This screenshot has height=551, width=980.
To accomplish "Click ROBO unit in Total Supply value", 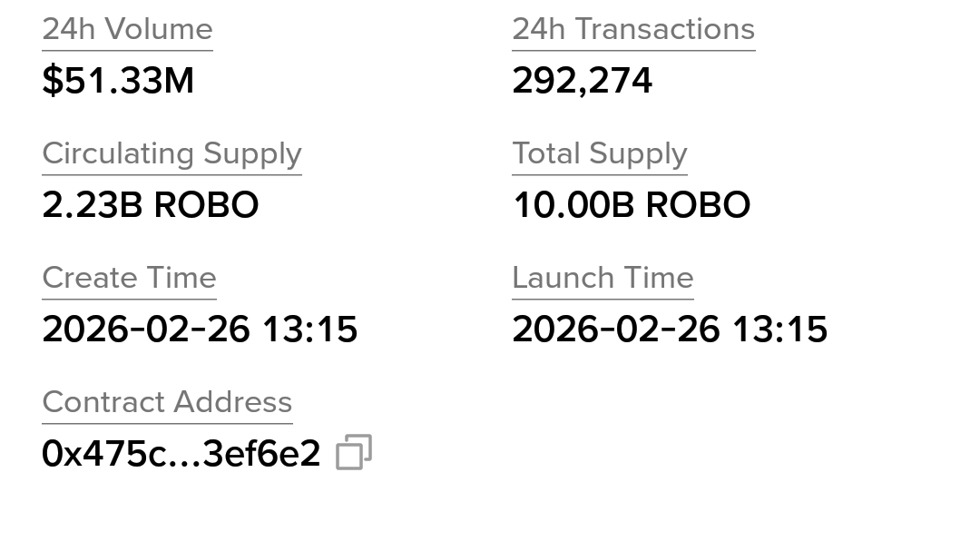I will tap(698, 204).
